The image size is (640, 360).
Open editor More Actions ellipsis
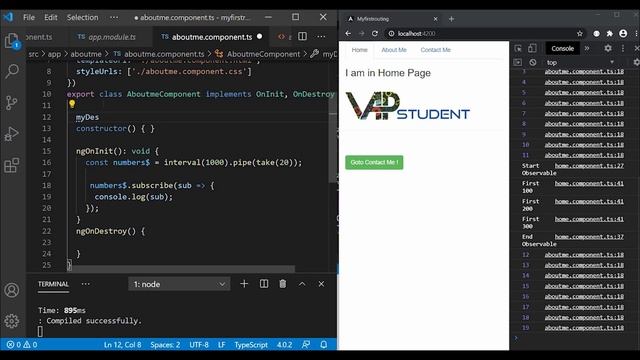[321, 37]
